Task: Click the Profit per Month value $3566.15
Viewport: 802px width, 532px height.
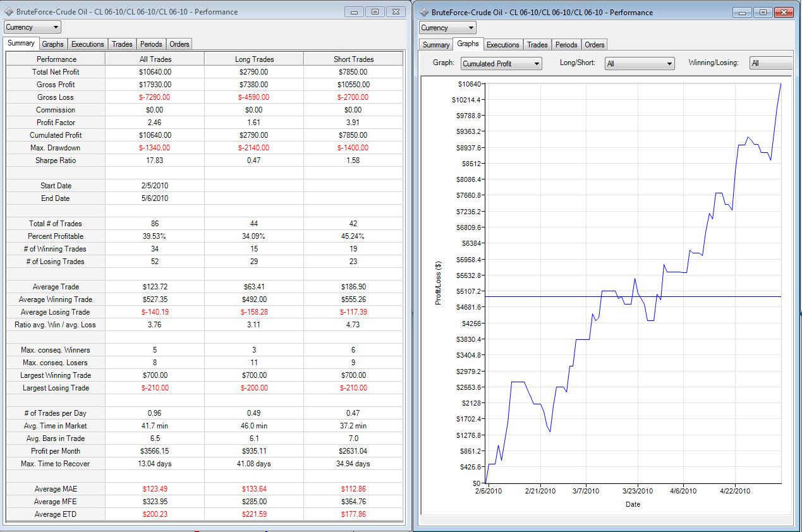Action: pos(155,451)
